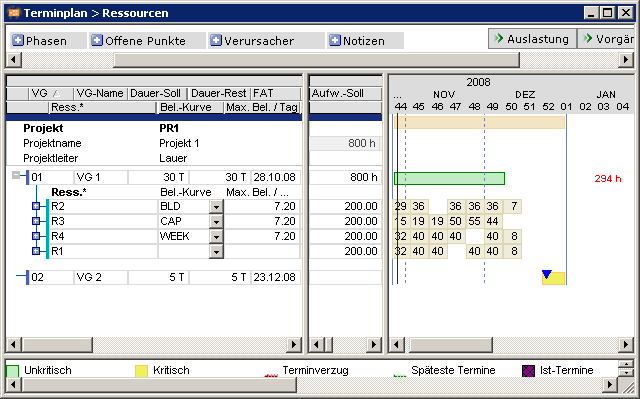Click right arrow of Gantt horizontal scrollbar

click(626, 345)
